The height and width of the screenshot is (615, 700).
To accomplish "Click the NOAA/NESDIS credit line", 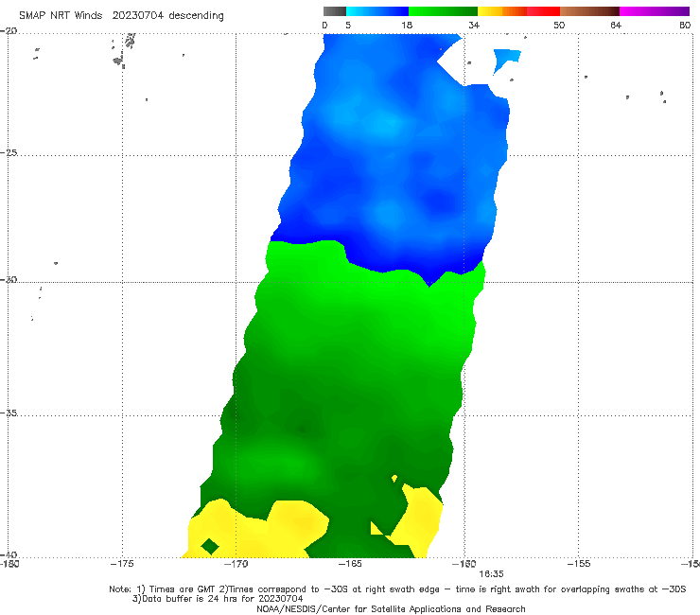I will pos(391,609).
